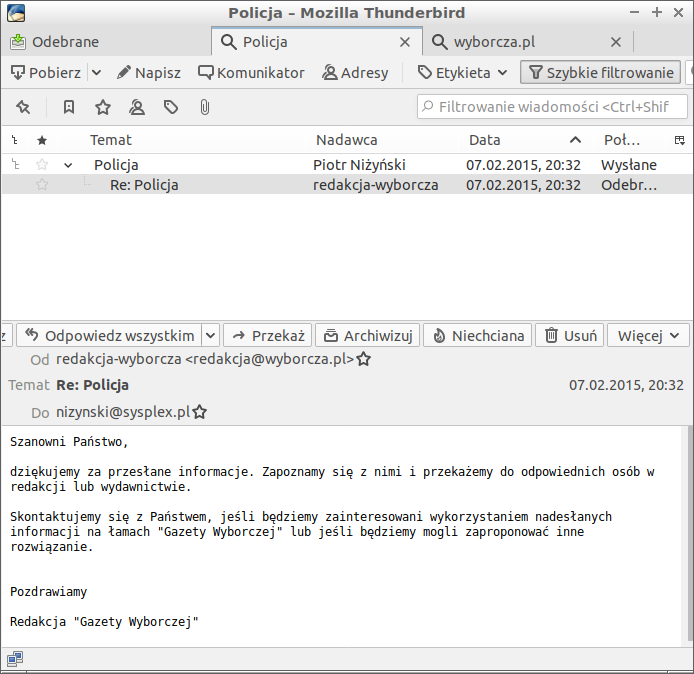Close the wyborcza.pl tab

tap(616, 42)
